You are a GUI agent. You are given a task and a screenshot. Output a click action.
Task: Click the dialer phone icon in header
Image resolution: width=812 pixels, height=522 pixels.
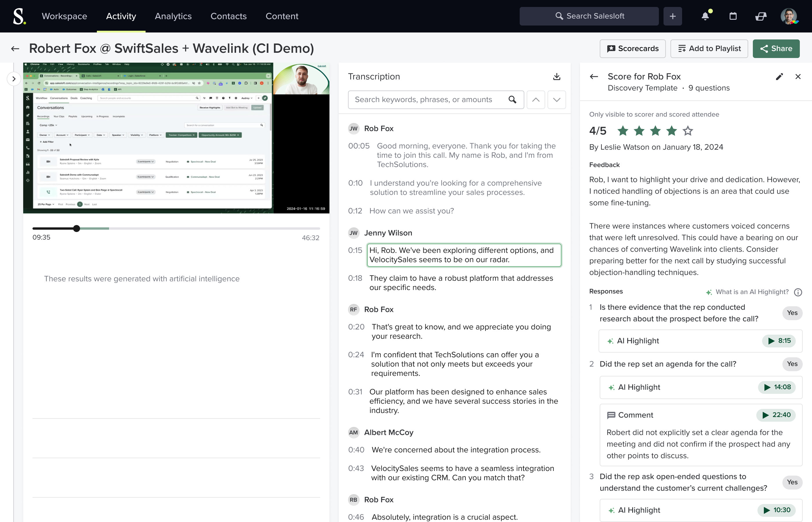(761, 16)
